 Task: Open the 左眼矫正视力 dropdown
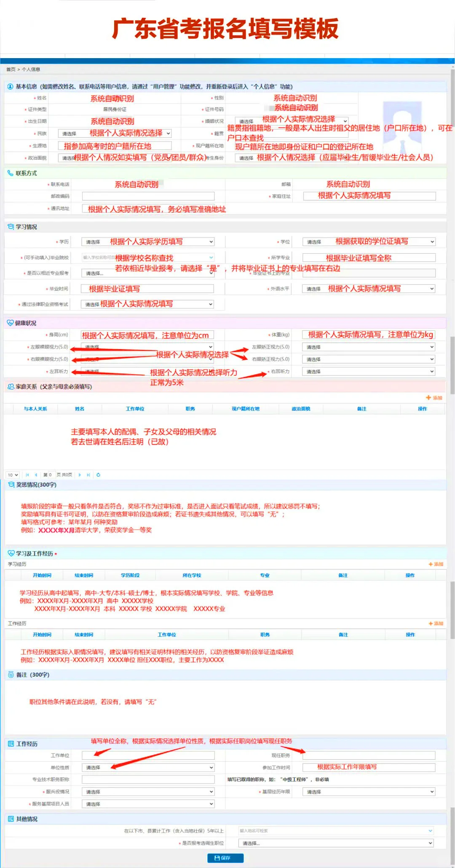369,347
